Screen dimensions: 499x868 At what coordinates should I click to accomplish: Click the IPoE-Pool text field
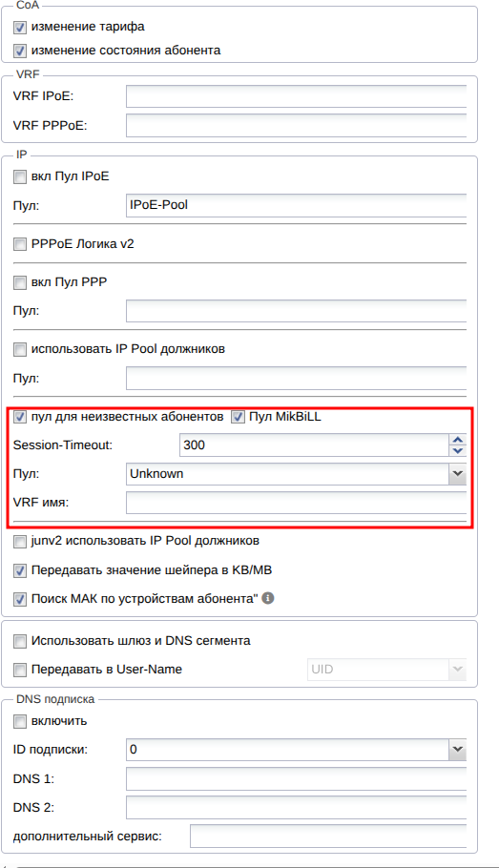pyautogui.click(x=297, y=205)
